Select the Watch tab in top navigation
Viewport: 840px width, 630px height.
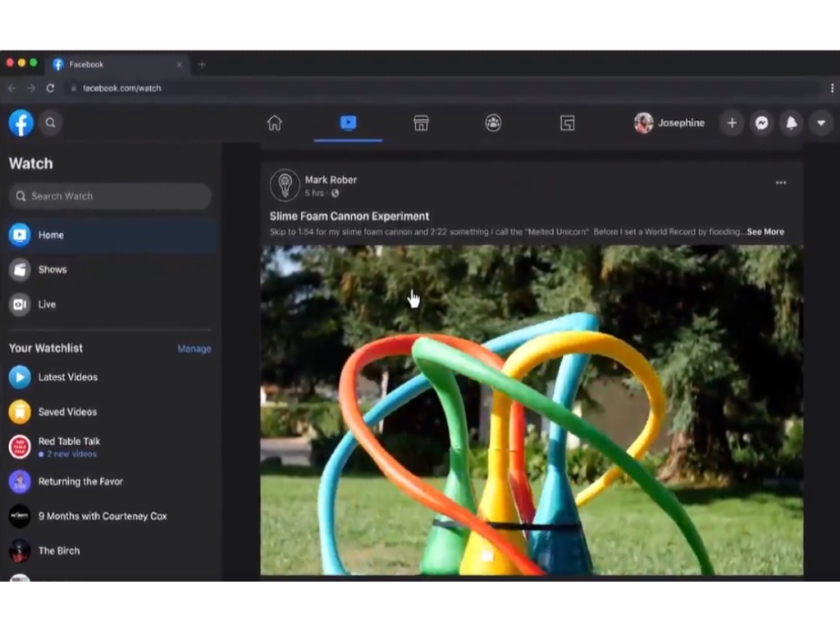(348, 123)
